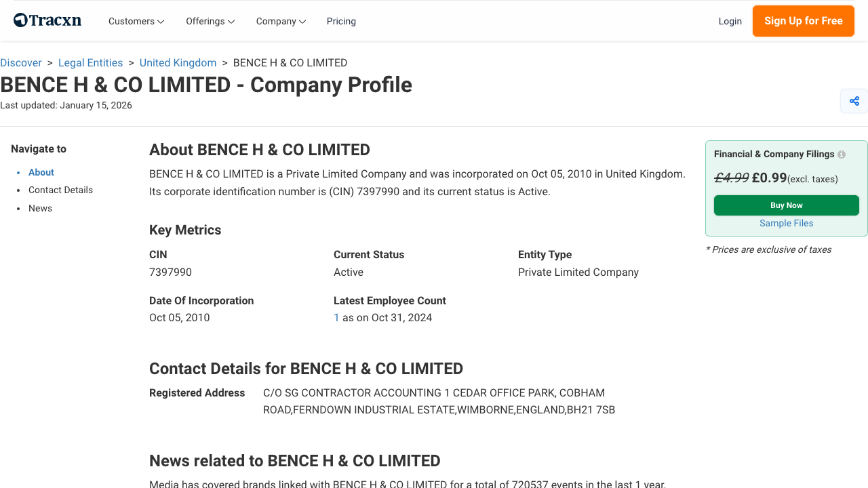The width and height of the screenshot is (868, 488).
Task: Click the Buy Now button
Action: [786, 205]
